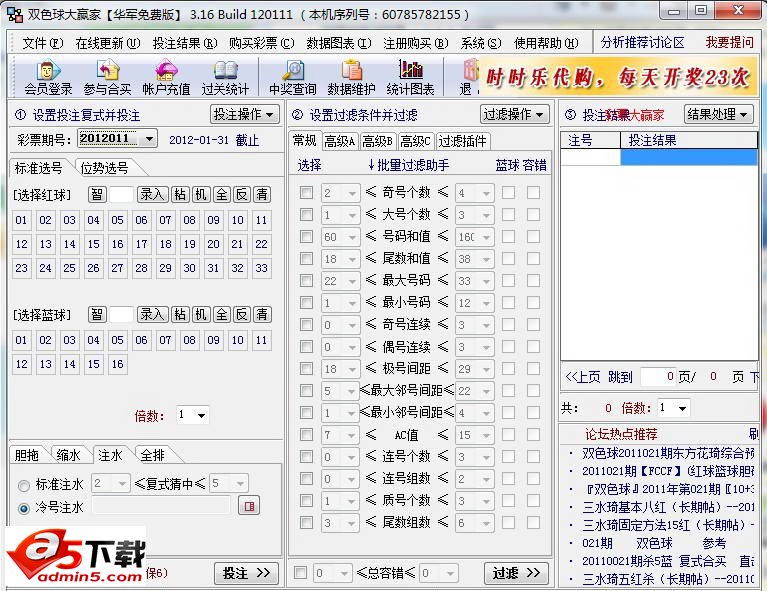This screenshot has width=767, height=591.
Task: Click the 投注 >> button
Action: pyautogui.click(x=245, y=573)
